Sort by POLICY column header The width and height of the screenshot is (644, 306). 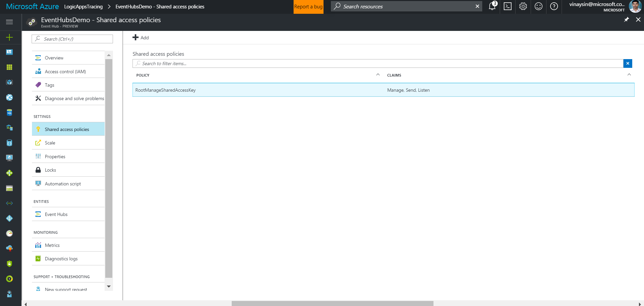click(x=143, y=75)
